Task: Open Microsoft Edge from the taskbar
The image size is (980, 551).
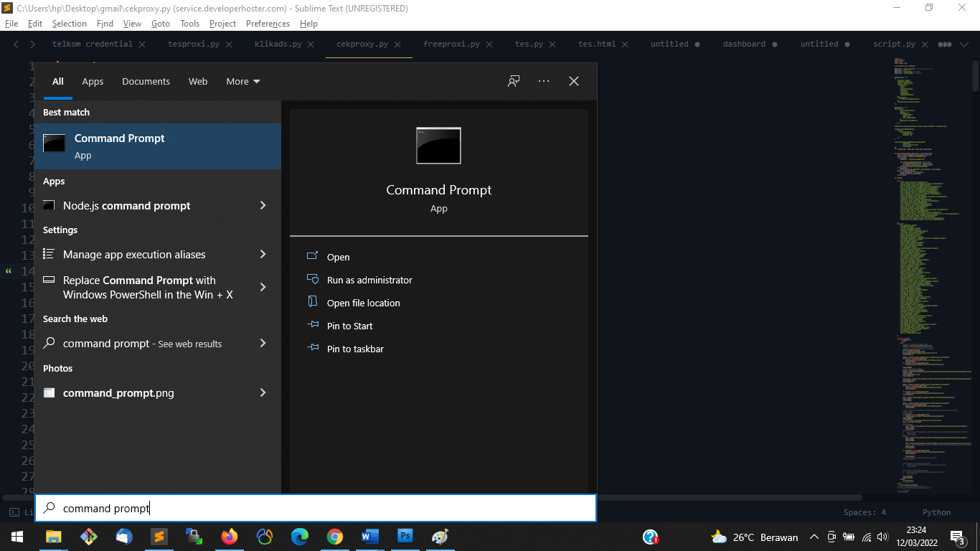Action: [300, 537]
